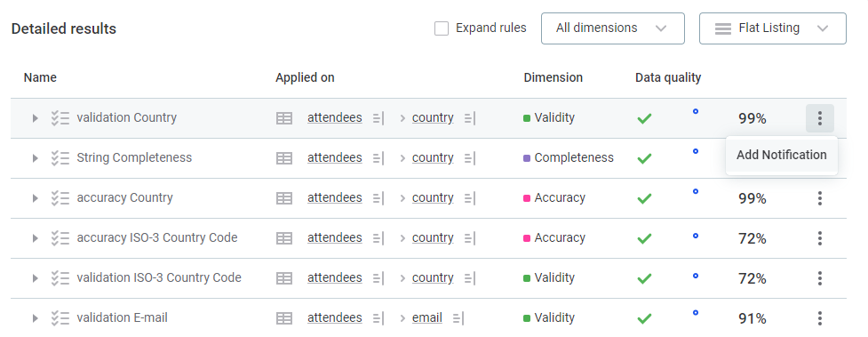
Task: Click the Data quality column header
Action: pos(668,77)
